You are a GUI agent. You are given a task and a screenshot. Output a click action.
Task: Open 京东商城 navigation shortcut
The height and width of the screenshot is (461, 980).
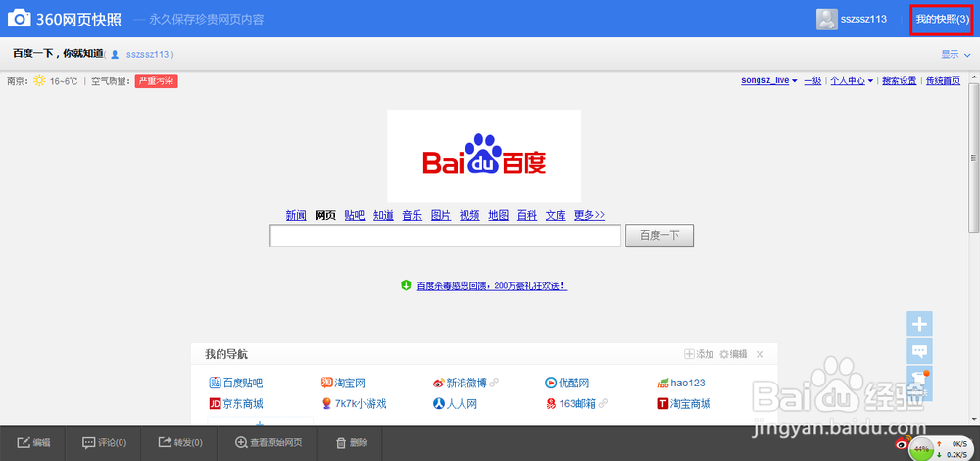[x=236, y=404]
